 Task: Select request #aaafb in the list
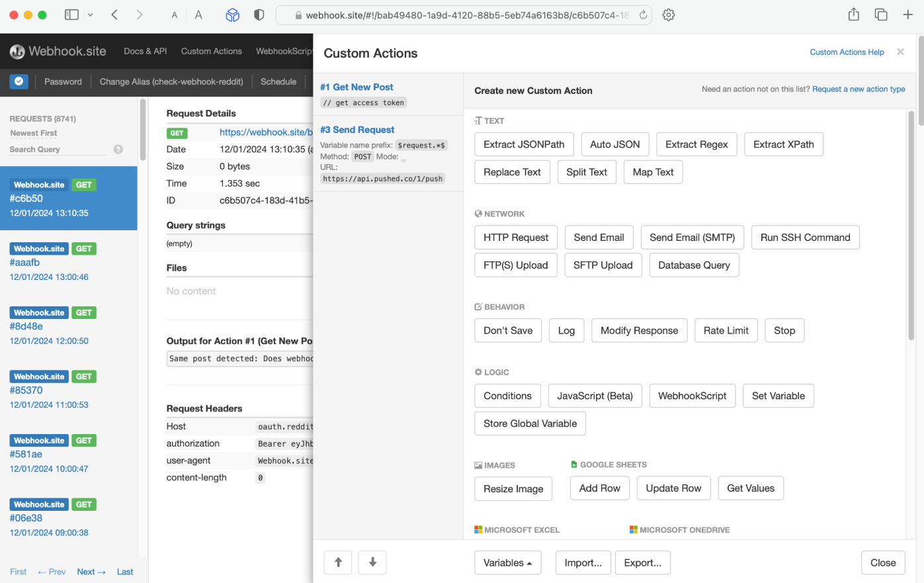[x=69, y=263]
